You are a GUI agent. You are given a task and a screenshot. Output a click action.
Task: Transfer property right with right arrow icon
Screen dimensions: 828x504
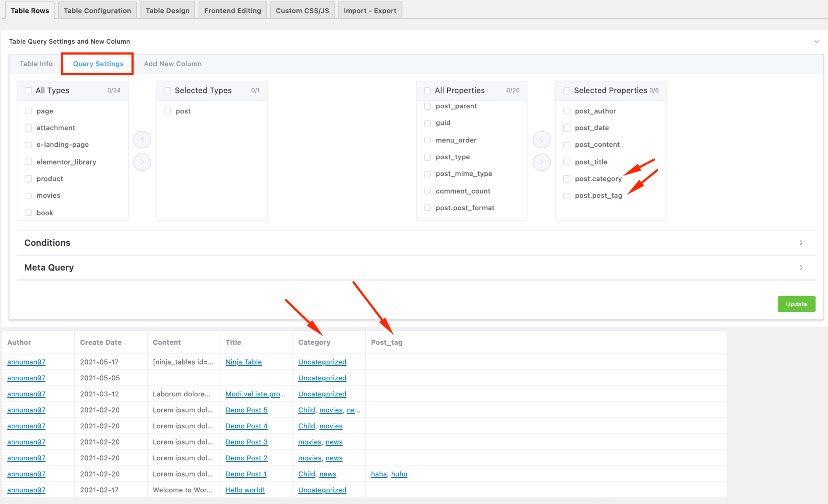pos(542,162)
